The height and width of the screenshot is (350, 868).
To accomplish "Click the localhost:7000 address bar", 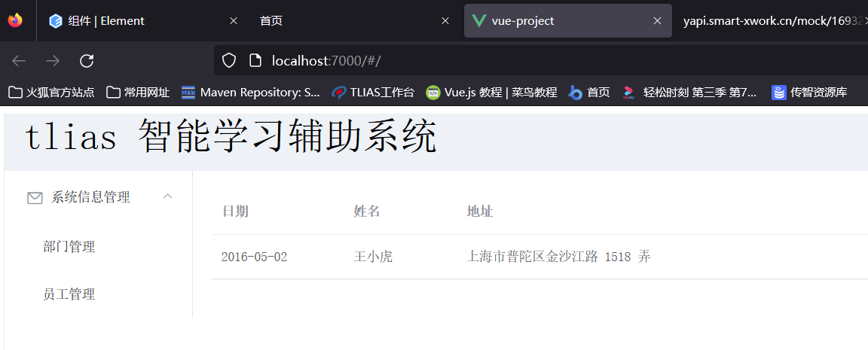I will point(527,60).
